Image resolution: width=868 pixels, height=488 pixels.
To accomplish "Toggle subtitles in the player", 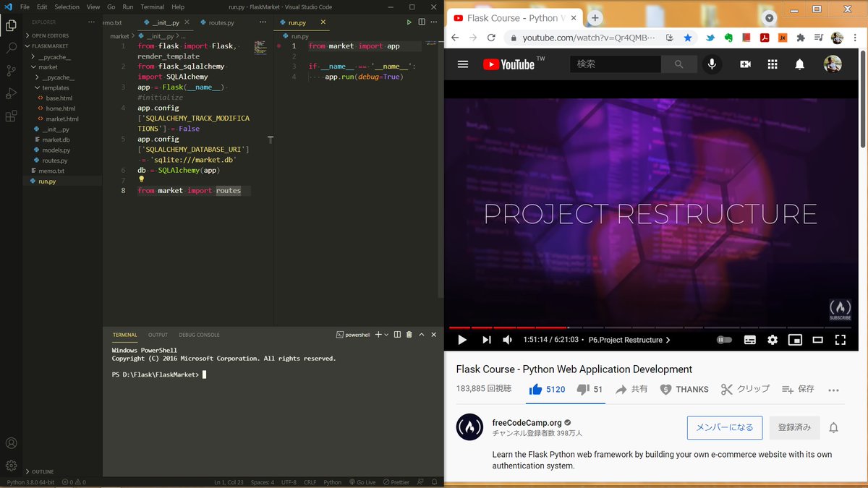I will click(x=750, y=340).
